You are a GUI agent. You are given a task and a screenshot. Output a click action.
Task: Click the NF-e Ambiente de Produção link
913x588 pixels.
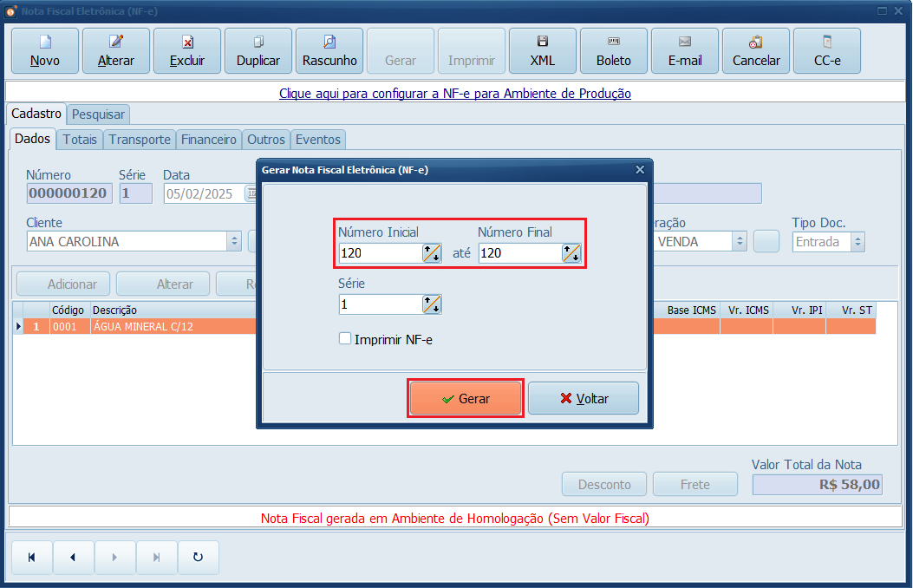tap(455, 93)
